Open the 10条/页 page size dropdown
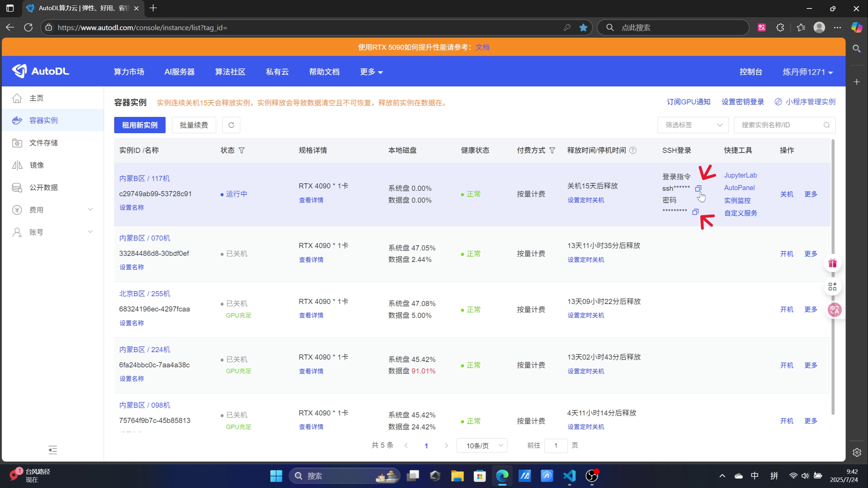Viewport: 868px width, 488px height. (481, 445)
